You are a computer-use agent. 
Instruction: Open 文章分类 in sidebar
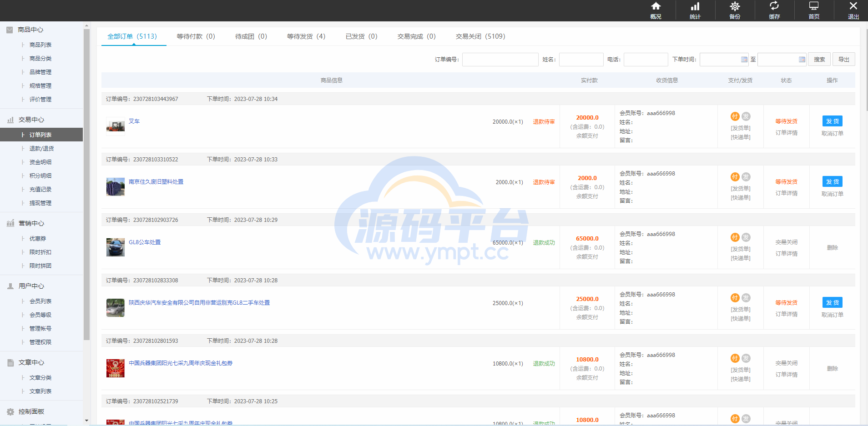pyautogui.click(x=40, y=378)
